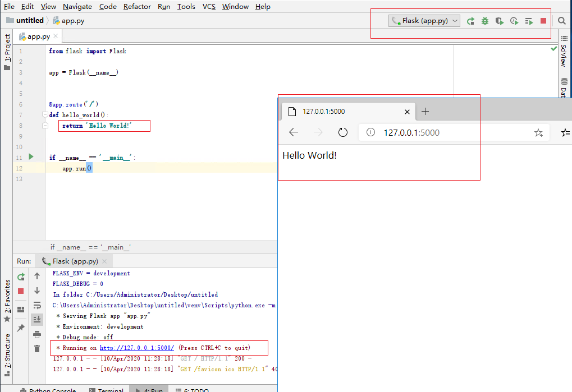Open the Refactor menu
The image size is (572, 392).
pos(137,6)
